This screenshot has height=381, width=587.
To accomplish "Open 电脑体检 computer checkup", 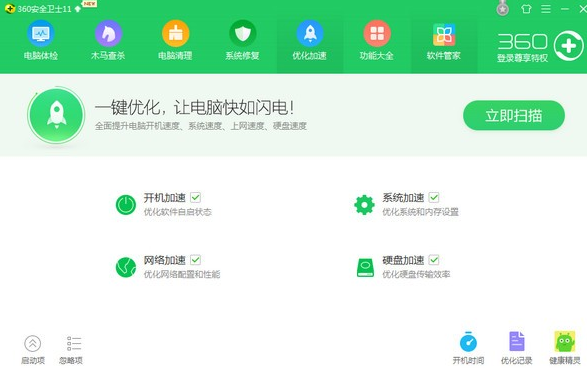I will point(41,40).
